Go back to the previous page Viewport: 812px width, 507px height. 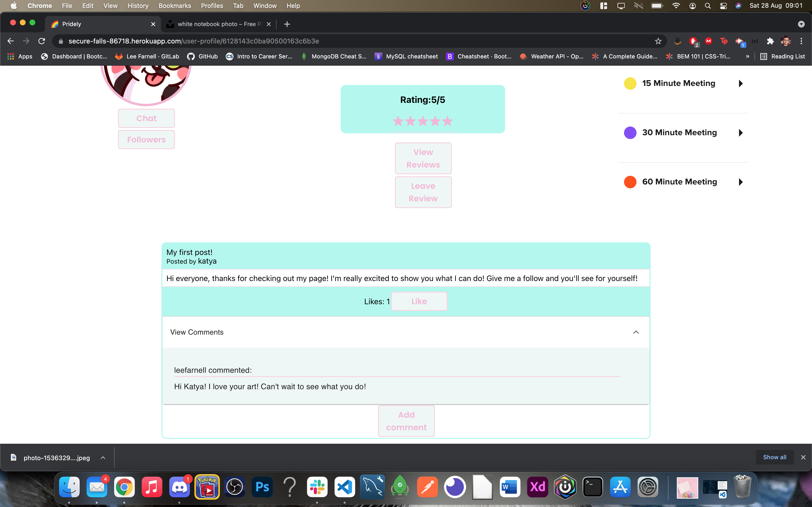10,41
